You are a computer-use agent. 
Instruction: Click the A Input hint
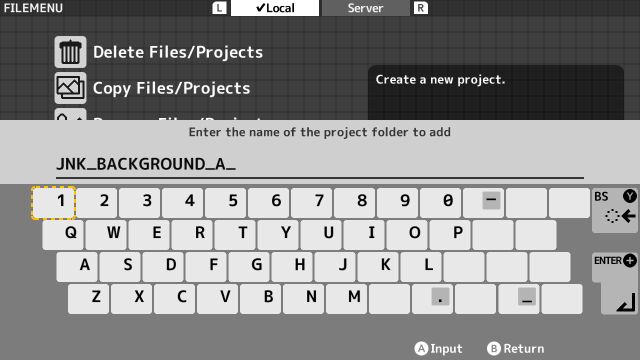[438, 349]
